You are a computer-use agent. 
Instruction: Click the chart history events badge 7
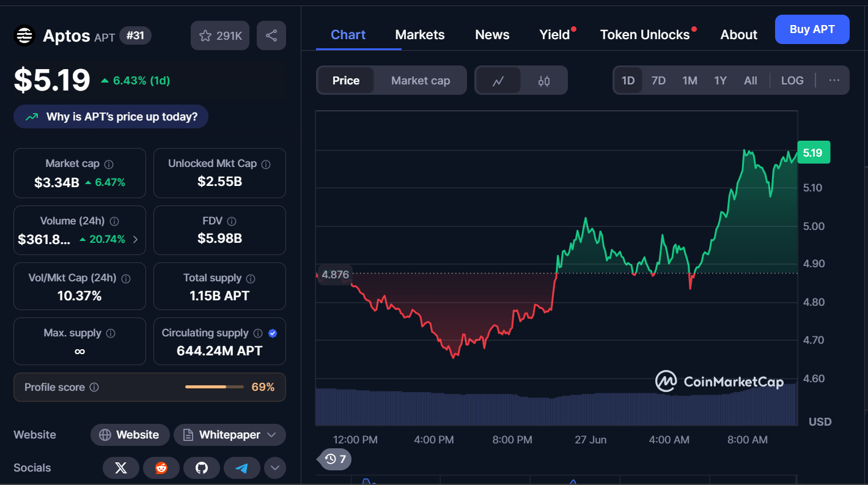pos(336,459)
